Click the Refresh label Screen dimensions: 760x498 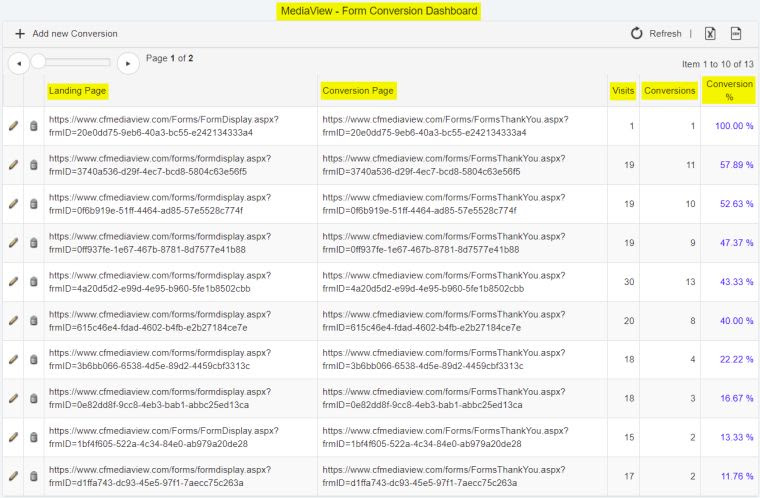pos(665,33)
